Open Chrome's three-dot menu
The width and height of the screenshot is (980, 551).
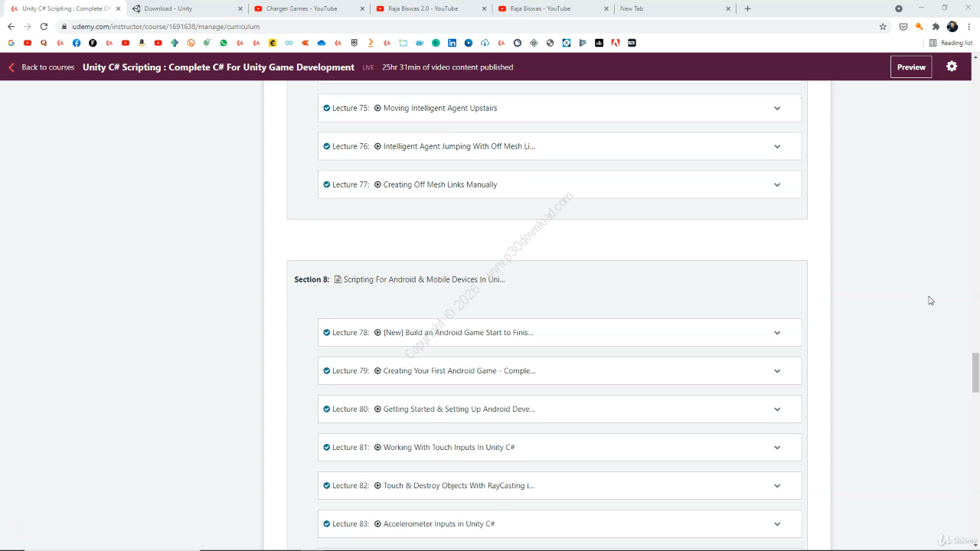(969, 26)
